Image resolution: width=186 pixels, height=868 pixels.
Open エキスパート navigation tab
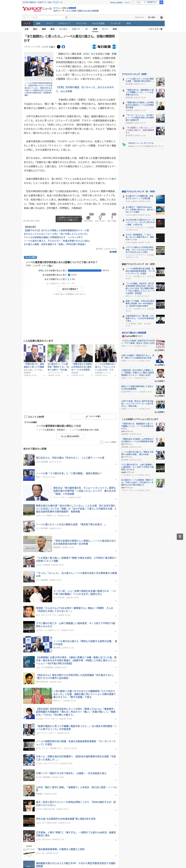click(x=64, y=24)
